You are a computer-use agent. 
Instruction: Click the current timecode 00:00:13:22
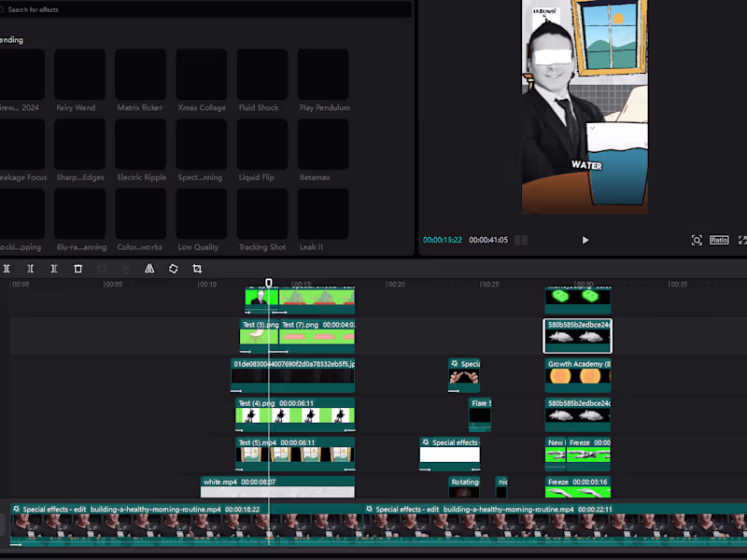pyautogui.click(x=443, y=240)
